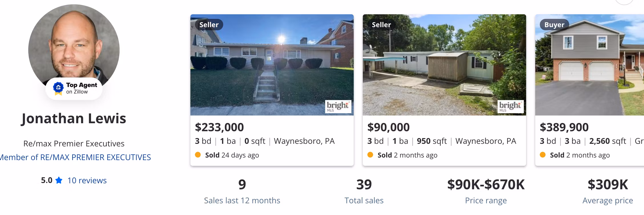Click the $233,000 listing price
The height and width of the screenshot is (215, 644).
click(x=219, y=127)
